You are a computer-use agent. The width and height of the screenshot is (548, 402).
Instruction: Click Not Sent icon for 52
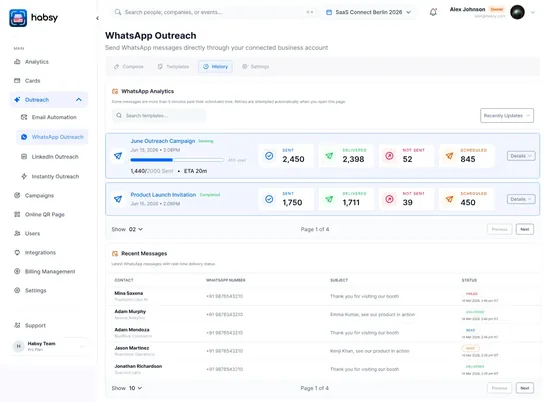389,156
